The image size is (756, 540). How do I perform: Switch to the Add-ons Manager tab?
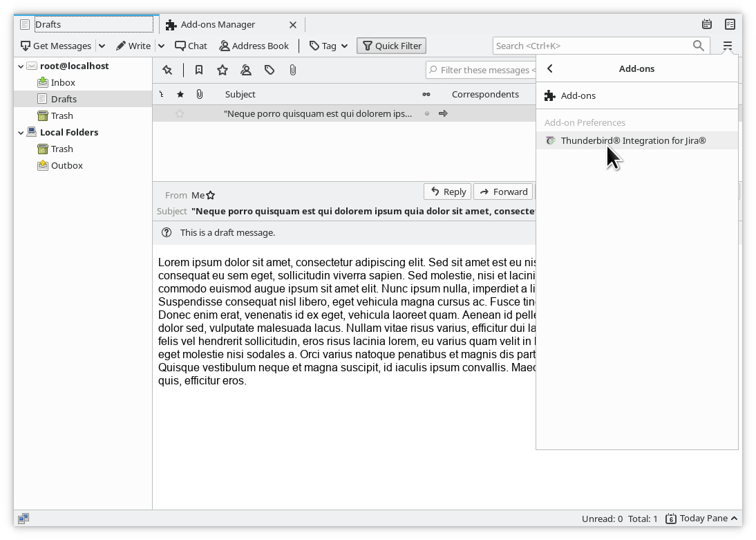point(218,24)
